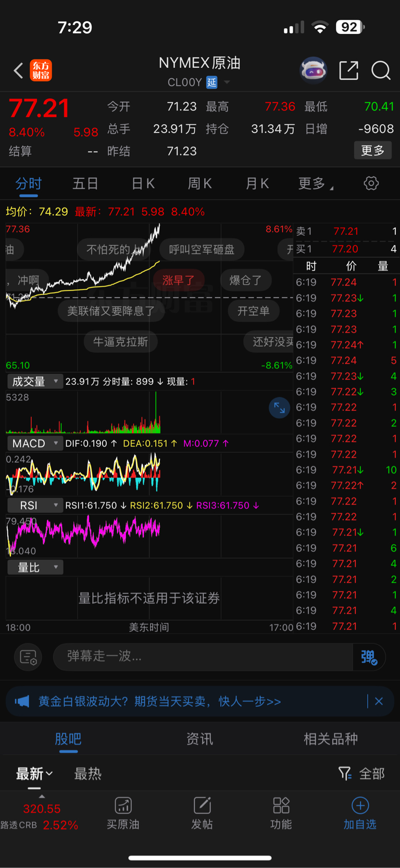Tap the 最高 77.36 value
The width and height of the screenshot is (400, 868).
pos(280,107)
